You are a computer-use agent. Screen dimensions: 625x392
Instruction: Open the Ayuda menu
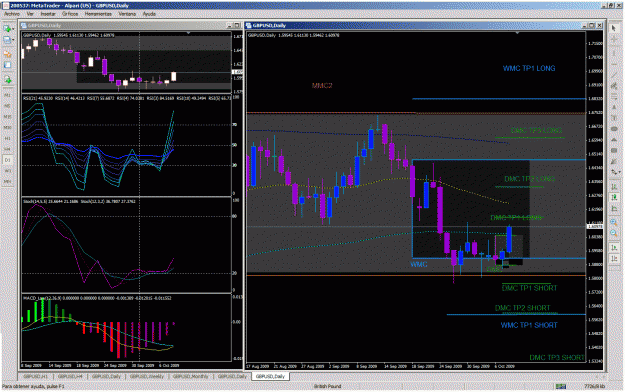(149, 14)
